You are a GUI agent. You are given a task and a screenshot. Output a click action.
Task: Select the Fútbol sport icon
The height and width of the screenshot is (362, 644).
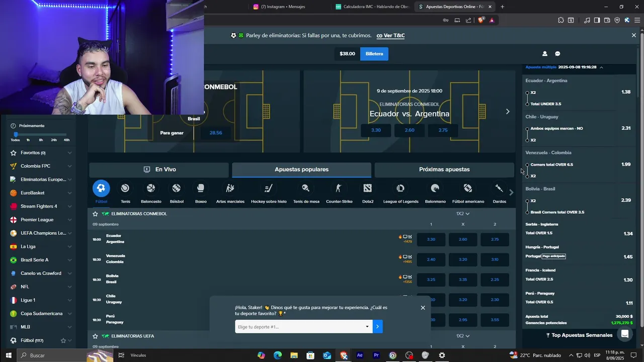101,189
